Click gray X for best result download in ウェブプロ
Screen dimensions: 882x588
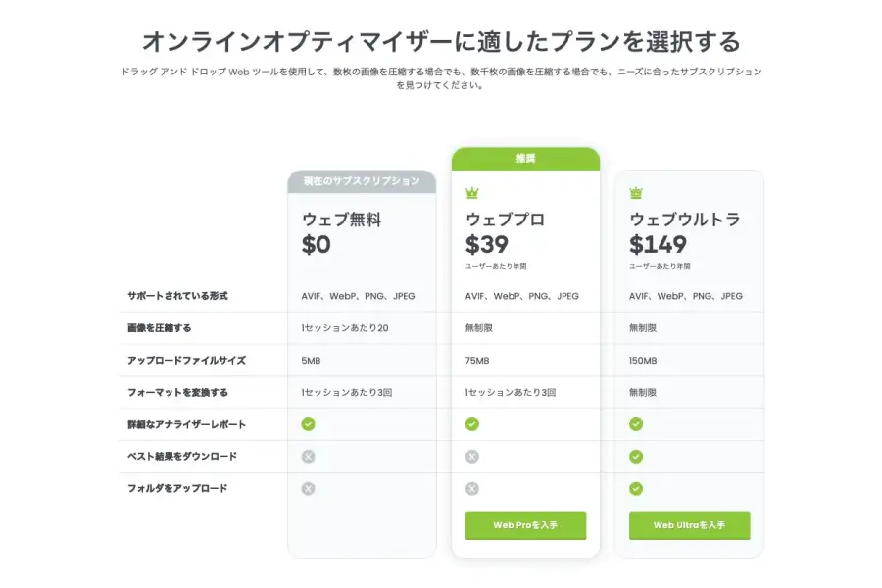tap(472, 457)
